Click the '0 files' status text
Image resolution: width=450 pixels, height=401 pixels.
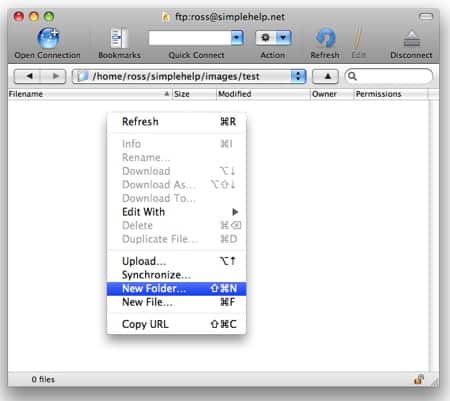click(x=43, y=379)
